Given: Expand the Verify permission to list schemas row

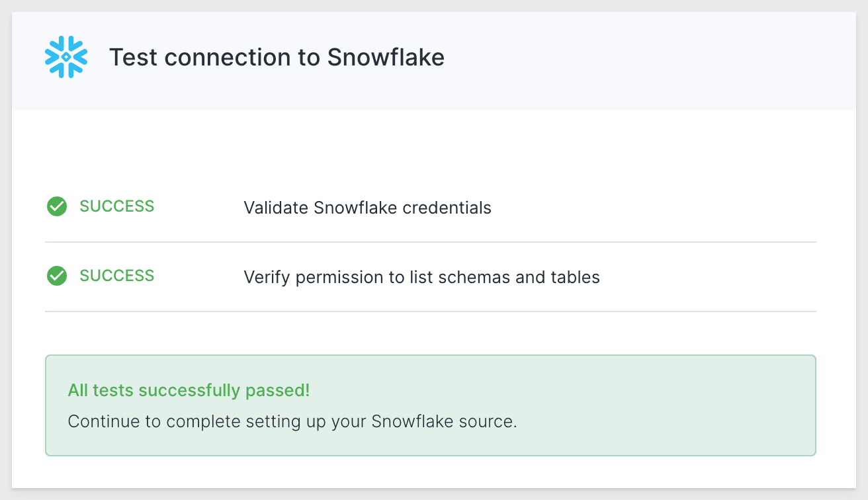Looking at the screenshot, I should [x=421, y=277].
